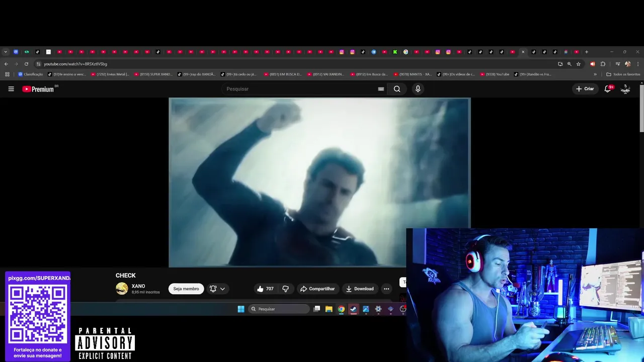
Task: Switch to the Kick tab
Action: [x=395, y=52]
